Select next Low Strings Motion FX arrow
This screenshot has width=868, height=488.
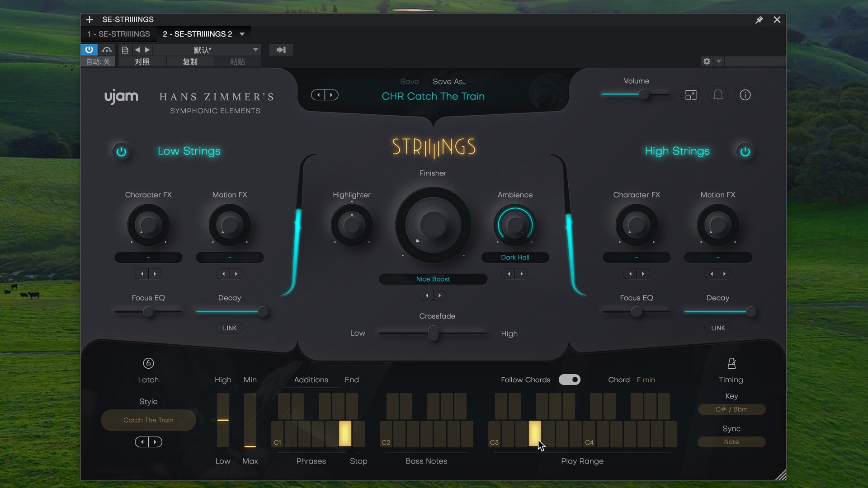(x=236, y=274)
